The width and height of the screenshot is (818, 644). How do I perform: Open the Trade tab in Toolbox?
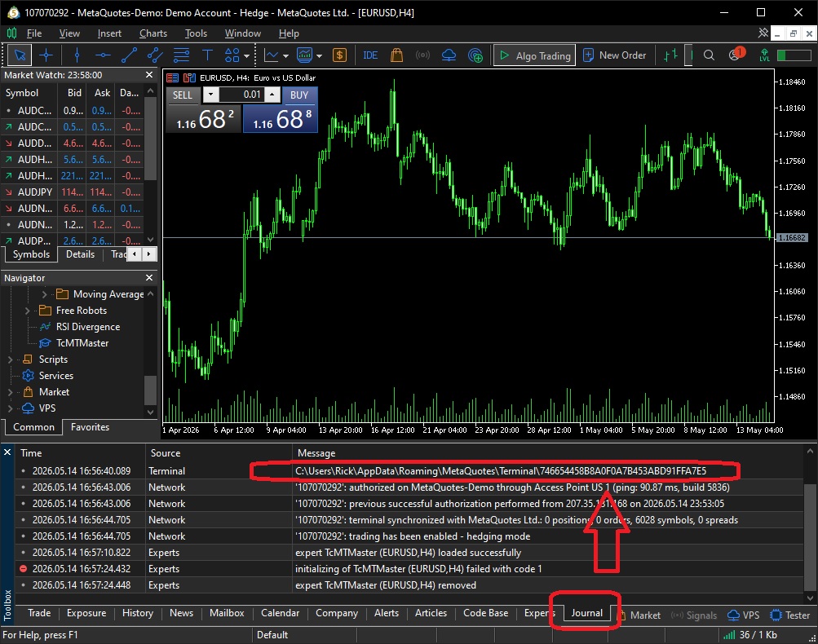(39, 613)
